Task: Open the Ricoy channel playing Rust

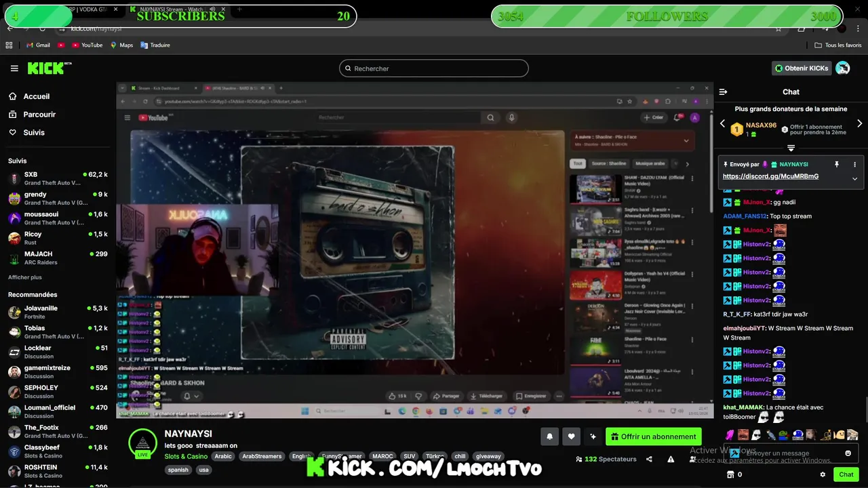Action: [58, 238]
